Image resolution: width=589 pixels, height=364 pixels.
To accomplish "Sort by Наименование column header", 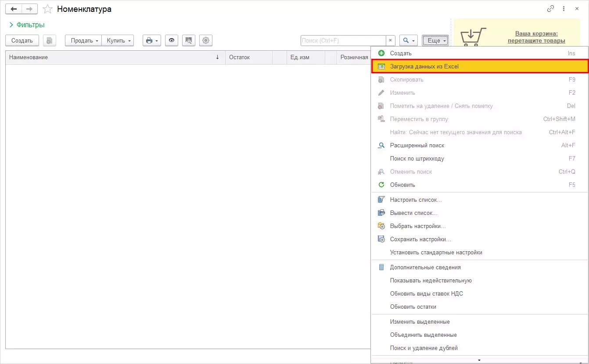I will [29, 57].
